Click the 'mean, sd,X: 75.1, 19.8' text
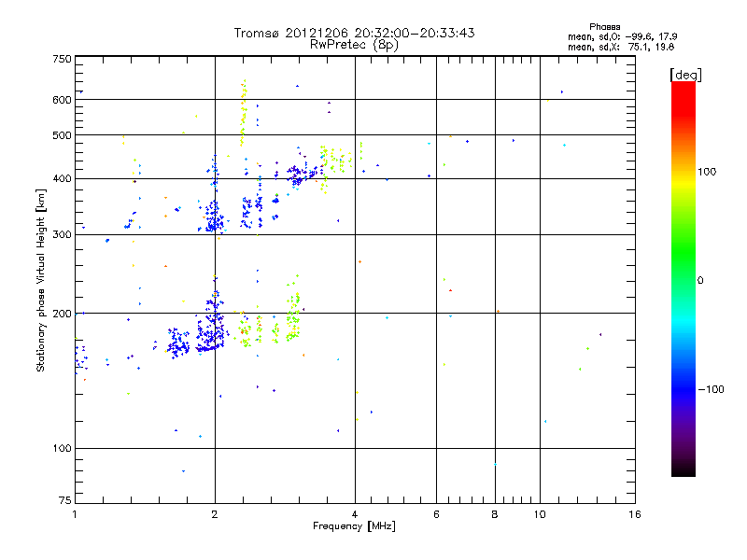Viewport: 747px width, 560px height. click(621, 47)
